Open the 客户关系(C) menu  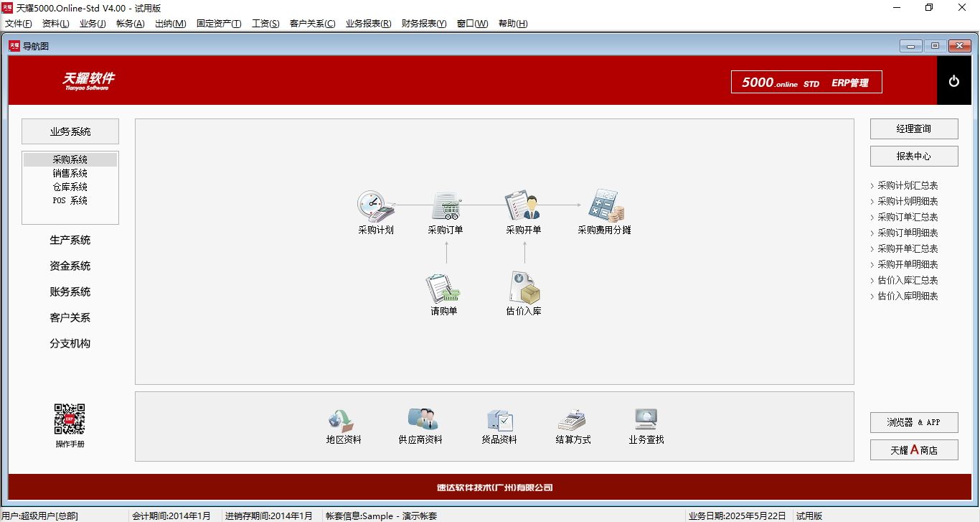tap(312, 24)
